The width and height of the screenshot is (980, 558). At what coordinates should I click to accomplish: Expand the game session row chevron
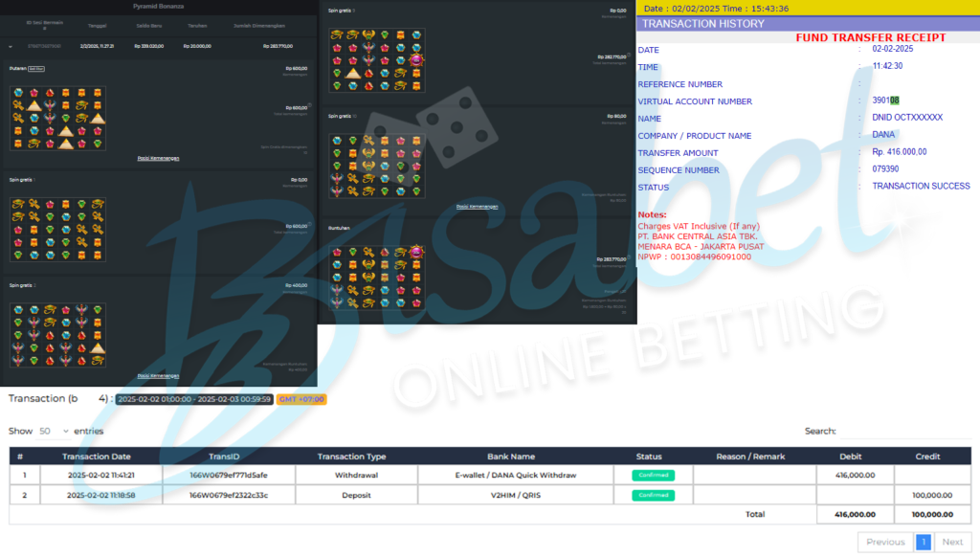10,45
